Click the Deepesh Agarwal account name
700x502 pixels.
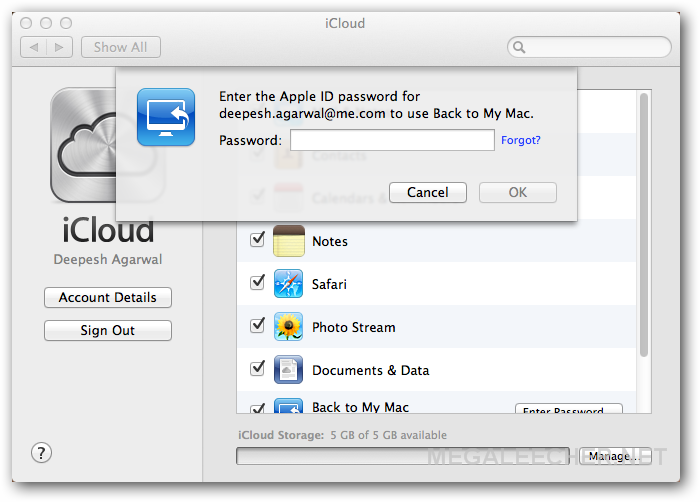(108, 259)
